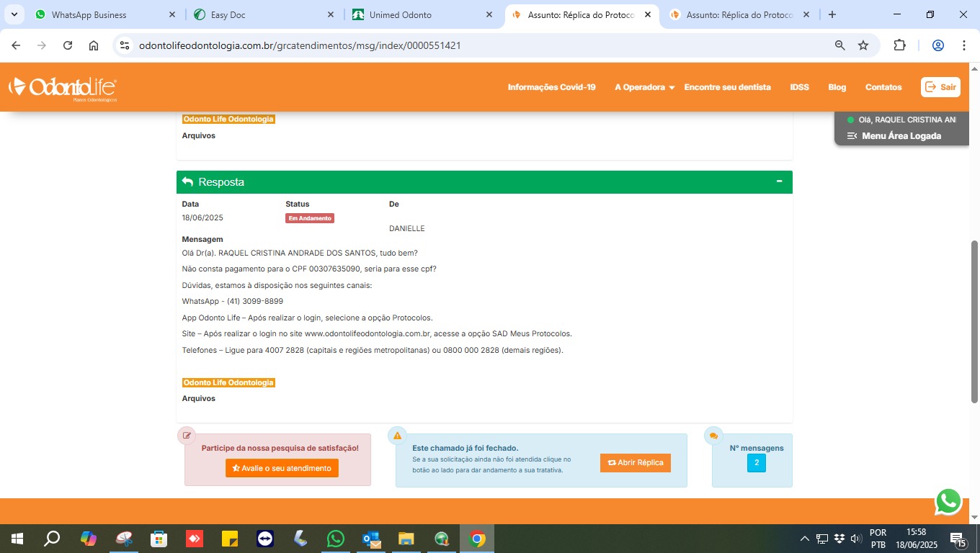Open Informações Covid-19 page

click(x=552, y=87)
